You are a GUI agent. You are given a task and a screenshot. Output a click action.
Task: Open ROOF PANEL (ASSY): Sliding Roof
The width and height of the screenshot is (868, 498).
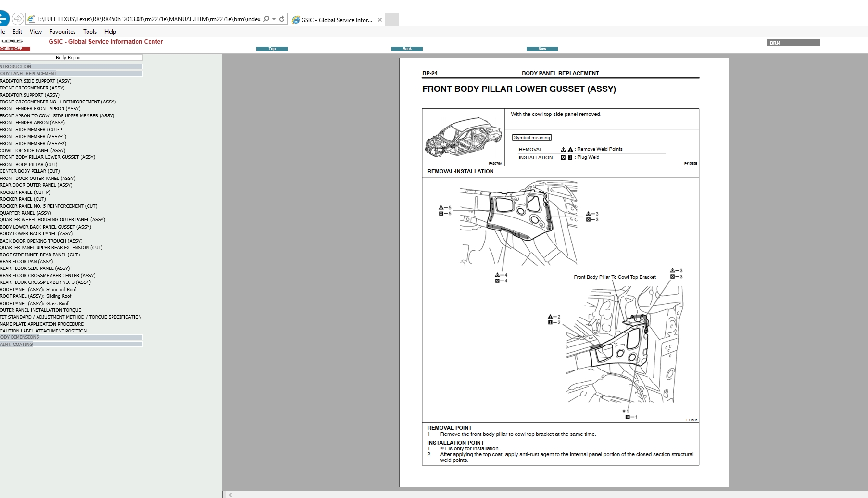click(x=36, y=296)
